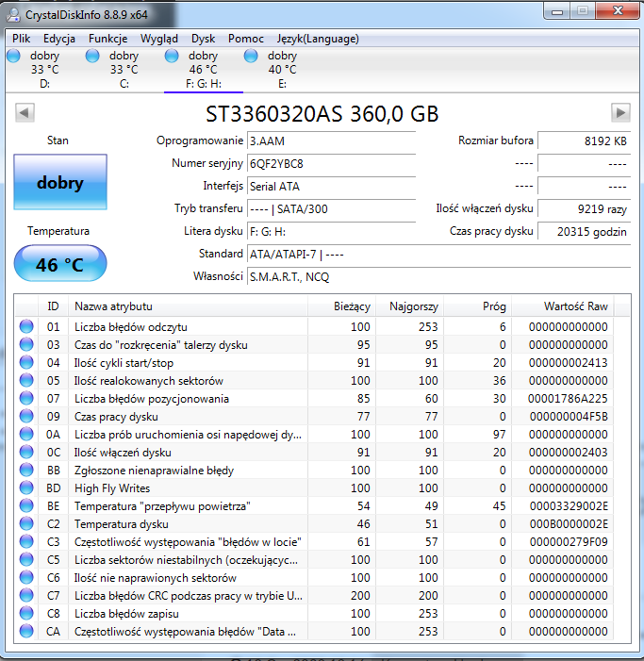This screenshot has width=644, height=661.
Task: Open the Dysk menu
Action: 203,39
